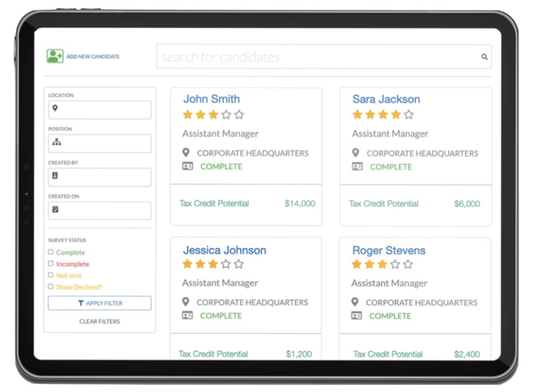Click CORPORATE HEADQUARTERS on Jessica Johnson's card
The height and width of the screenshot is (392, 534).
point(252,303)
